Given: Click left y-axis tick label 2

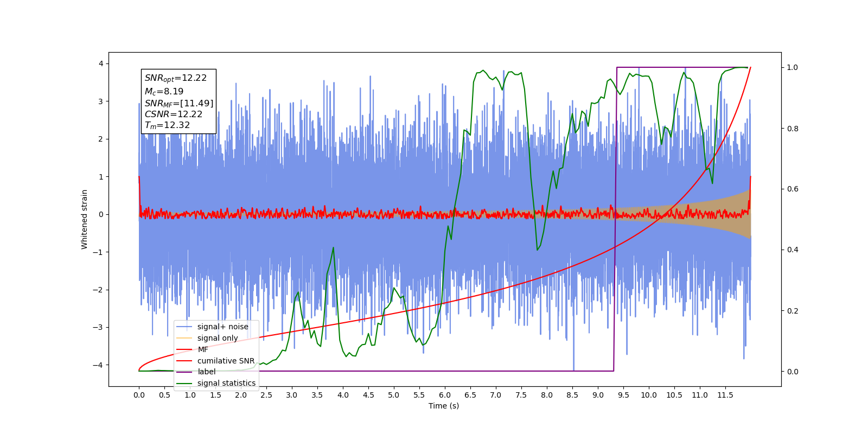Looking at the screenshot, I should coord(100,139).
